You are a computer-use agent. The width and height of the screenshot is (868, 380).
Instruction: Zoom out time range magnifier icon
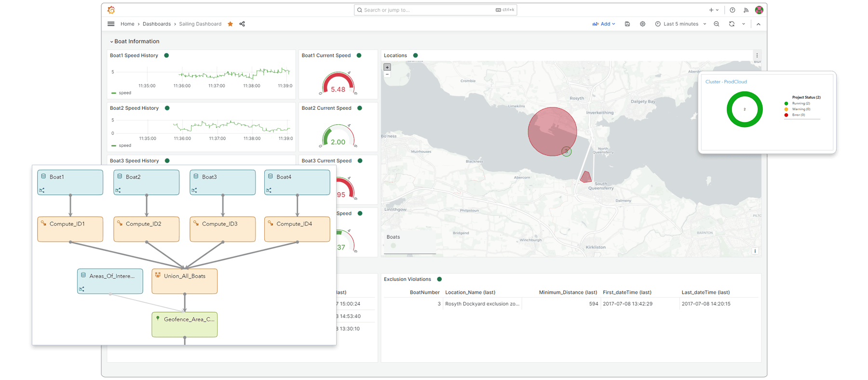(x=717, y=24)
